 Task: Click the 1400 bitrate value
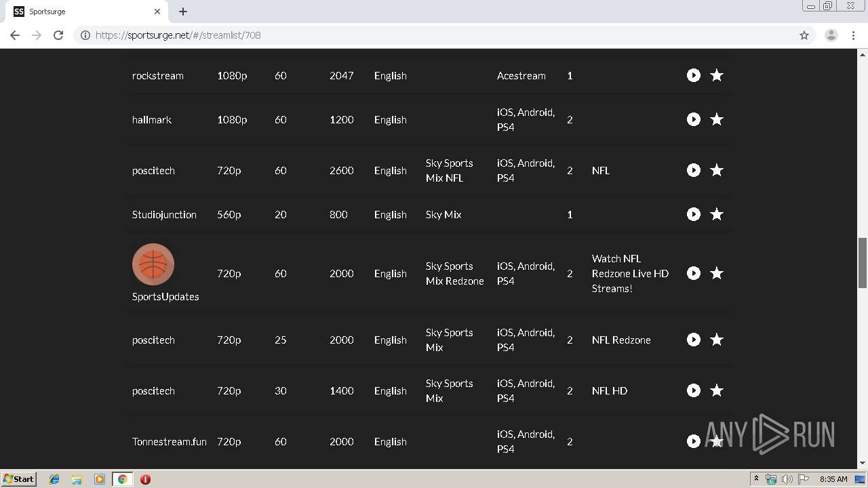[342, 390]
